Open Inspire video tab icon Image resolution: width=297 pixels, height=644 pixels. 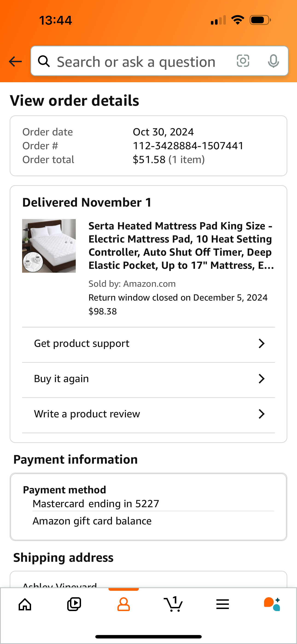pyautogui.click(x=74, y=605)
